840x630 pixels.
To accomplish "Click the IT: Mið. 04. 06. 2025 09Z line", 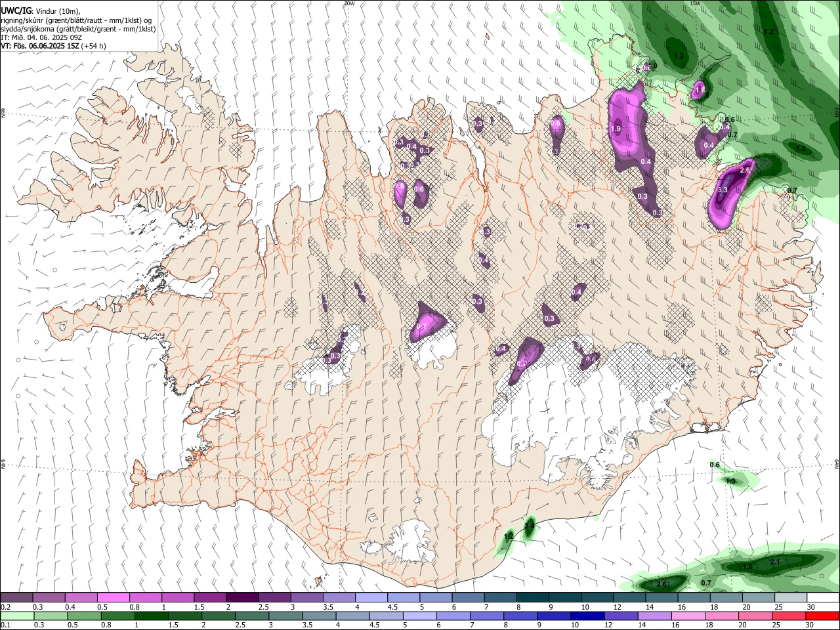I will click(43, 37).
